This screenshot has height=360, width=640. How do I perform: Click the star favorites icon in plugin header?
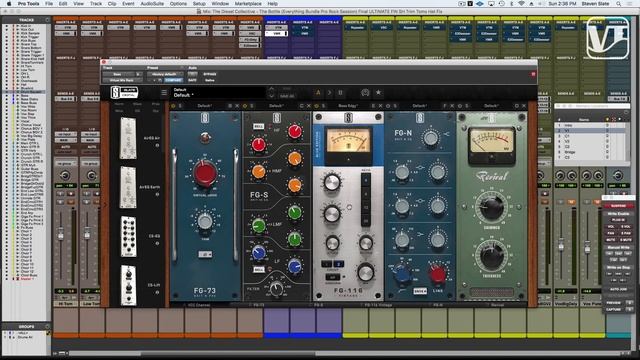click(378, 93)
